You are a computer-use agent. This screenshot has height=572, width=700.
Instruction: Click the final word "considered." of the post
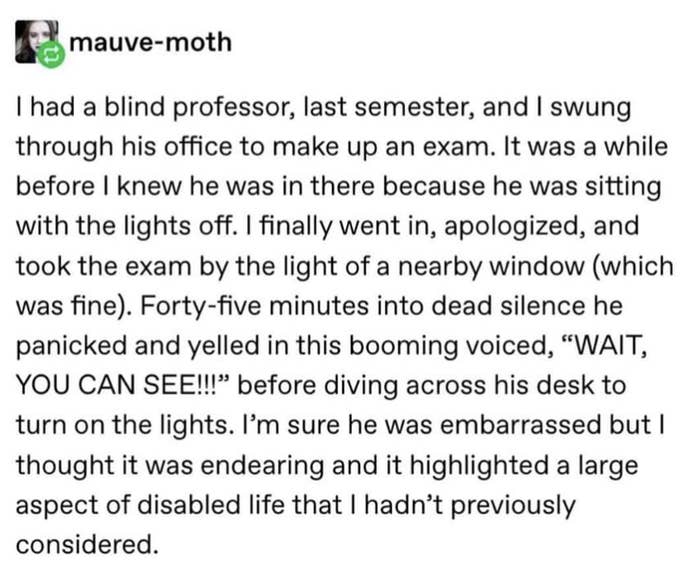tap(88, 544)
